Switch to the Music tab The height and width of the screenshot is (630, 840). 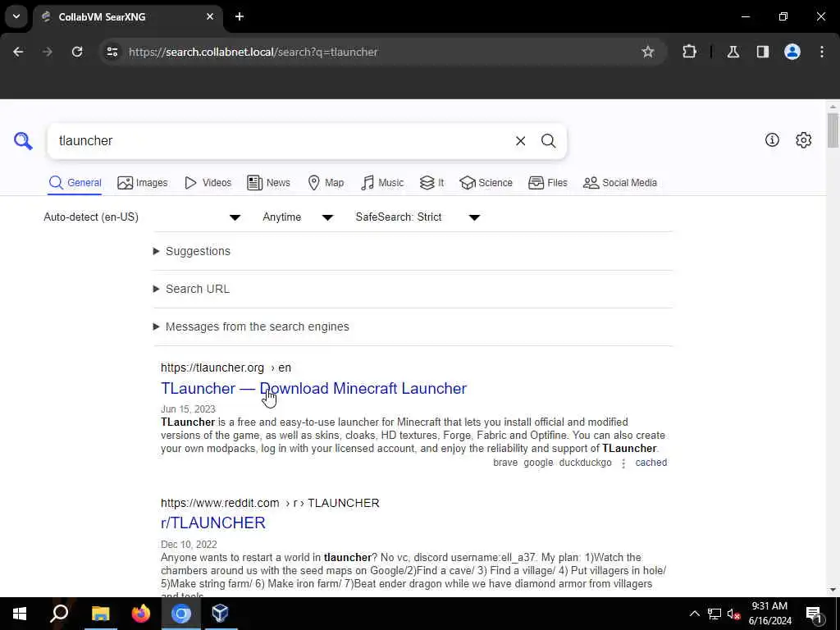point(382,183)
